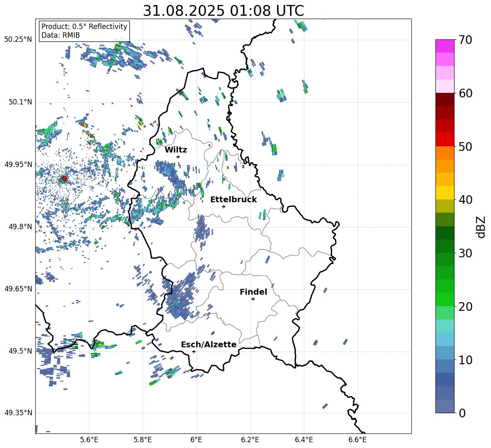
Task: Click the 49.95°N latitude label
Action: 18,164
